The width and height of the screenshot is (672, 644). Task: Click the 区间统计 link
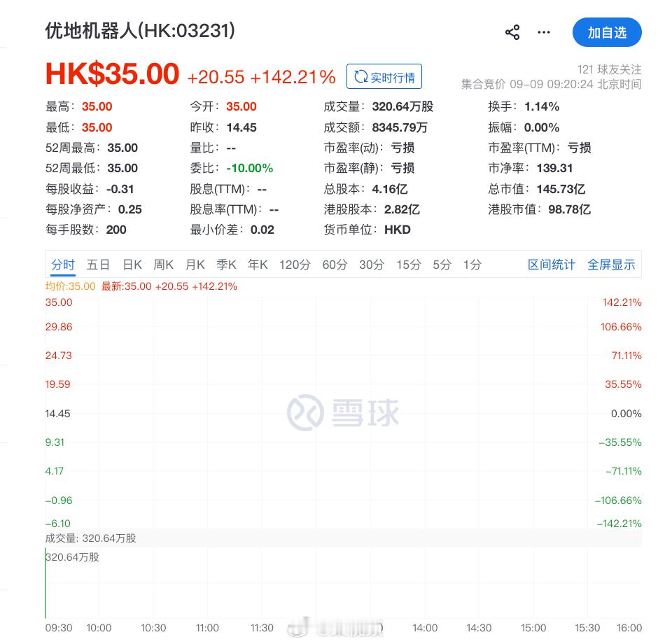point(551,265)
